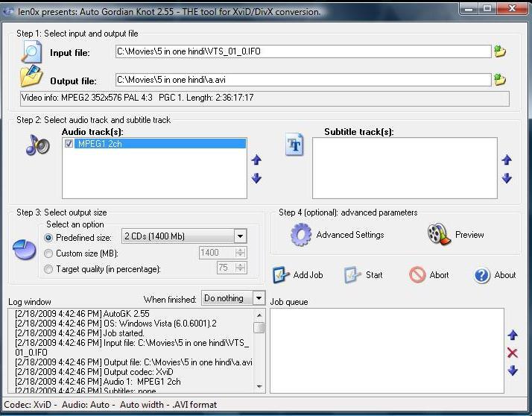532x416 pixels.
Task: Click the browse icon for Output file
Action: click(499, 80)
